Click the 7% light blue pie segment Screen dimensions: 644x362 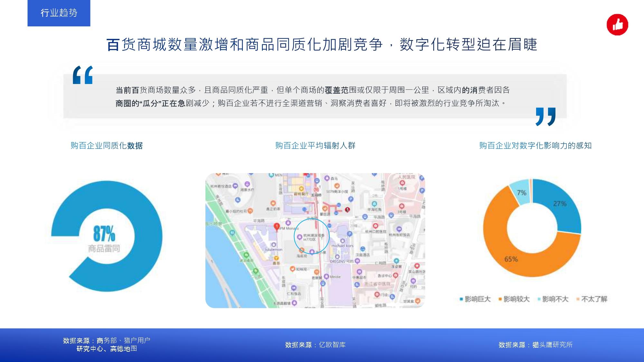[521, 192]
